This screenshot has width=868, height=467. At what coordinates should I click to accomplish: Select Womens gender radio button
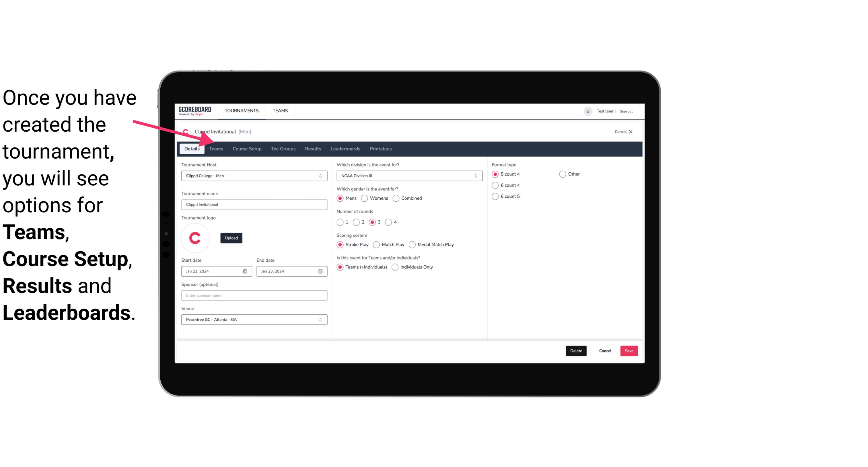[365, 198]
